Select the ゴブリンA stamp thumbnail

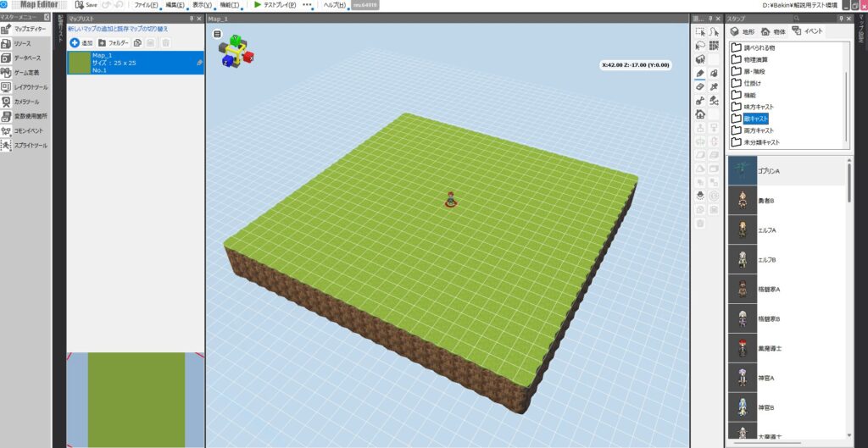coord(742,170)
